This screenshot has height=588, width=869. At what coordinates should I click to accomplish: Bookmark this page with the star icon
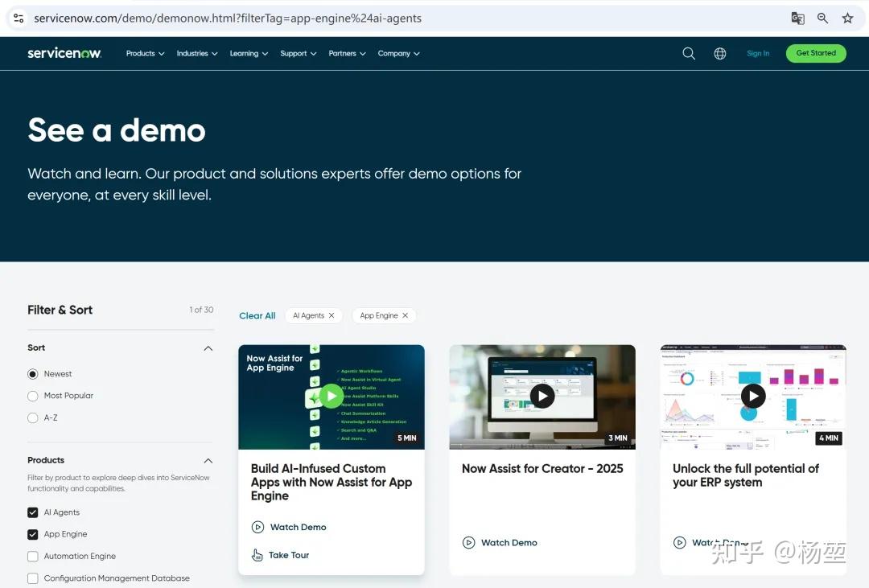tap(847, 19)
